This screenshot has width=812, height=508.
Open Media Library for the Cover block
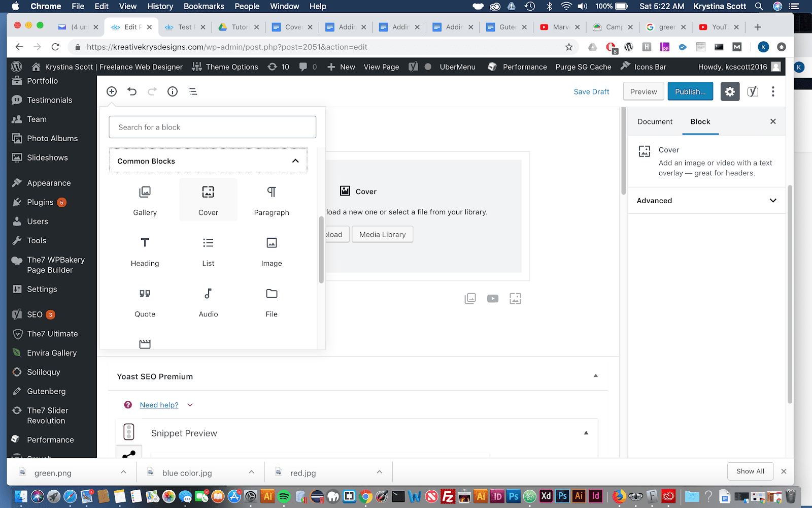click(382, 234)
